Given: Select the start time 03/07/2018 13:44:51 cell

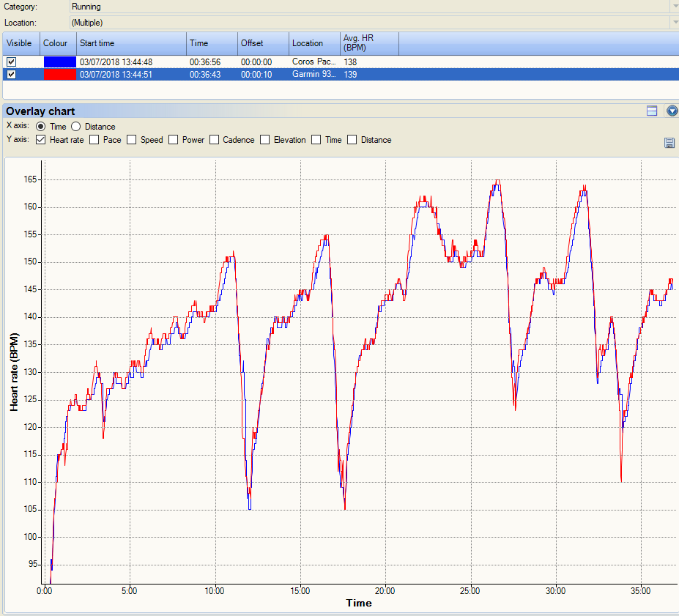Looking at the screenshot, I should [x=116, y=75].
